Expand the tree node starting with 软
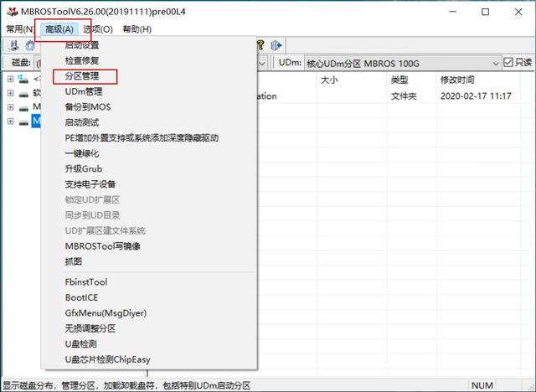 tap(11, 93)
